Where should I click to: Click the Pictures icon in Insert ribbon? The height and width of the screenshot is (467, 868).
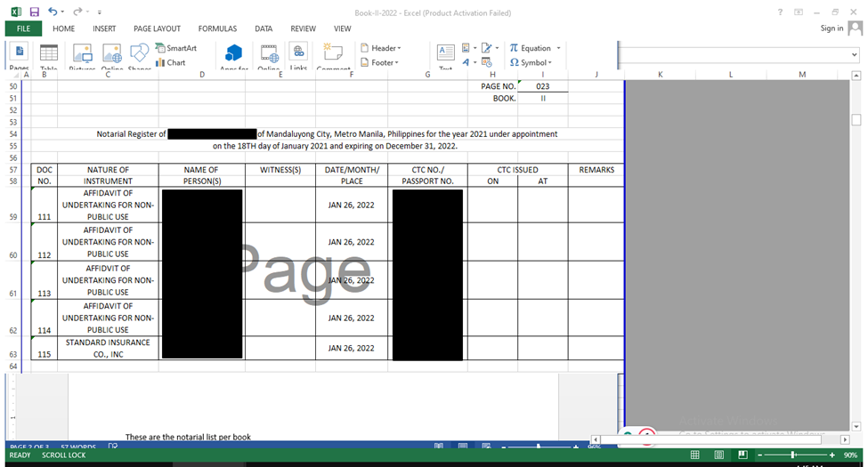82,55
